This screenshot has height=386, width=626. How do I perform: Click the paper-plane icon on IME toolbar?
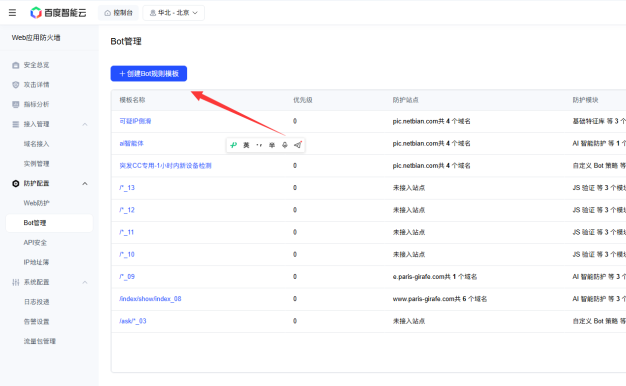point(297,145)
